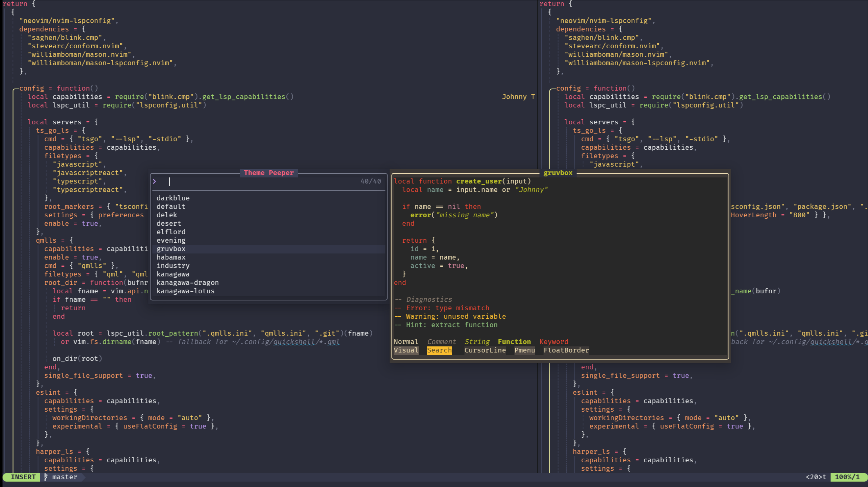Viewport: 868px width, 487px height.
Task: Click 'single_file_support = true,' in left pane
Action: pyautogui.click(x=100, y=375)
